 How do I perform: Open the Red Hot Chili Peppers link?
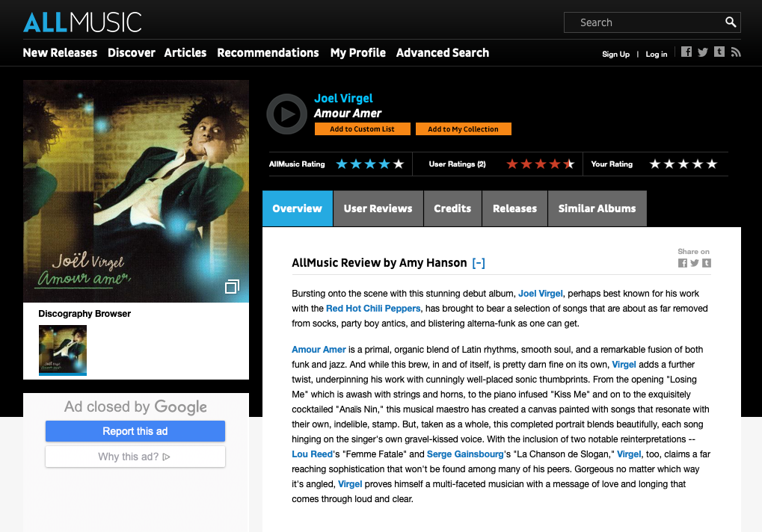click(373, 309)
